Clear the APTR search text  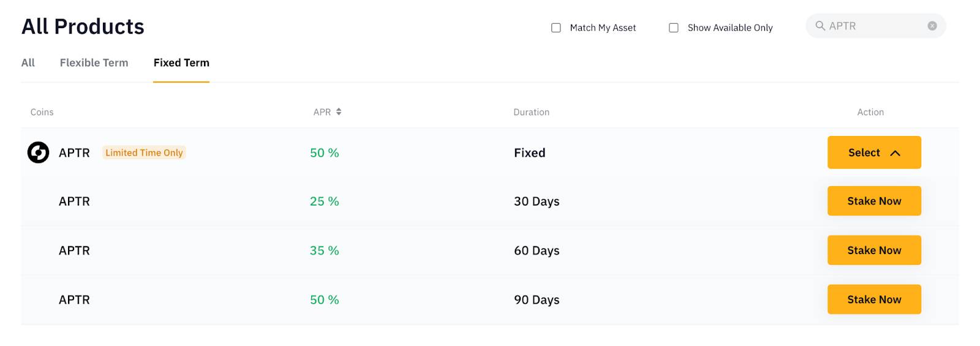(x=932, y=26)
